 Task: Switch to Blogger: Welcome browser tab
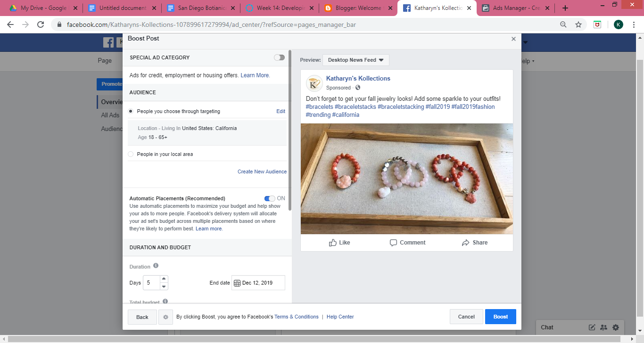tap(359, 8)
